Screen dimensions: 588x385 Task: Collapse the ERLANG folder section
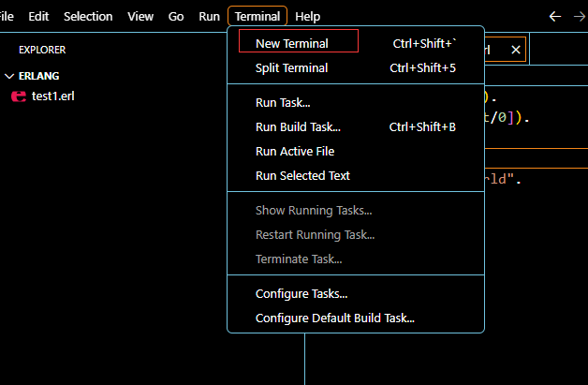coord(9,76)
